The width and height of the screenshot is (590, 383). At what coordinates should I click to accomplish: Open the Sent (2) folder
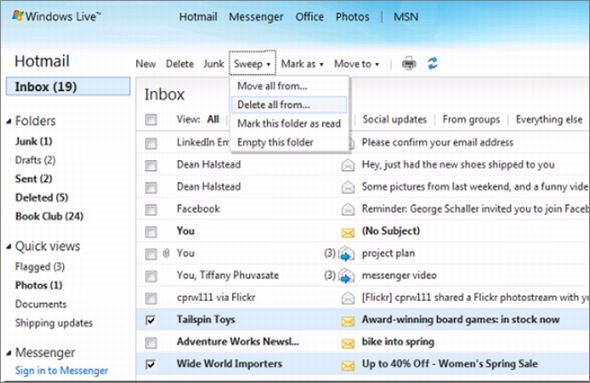click(x=33, y=179)
